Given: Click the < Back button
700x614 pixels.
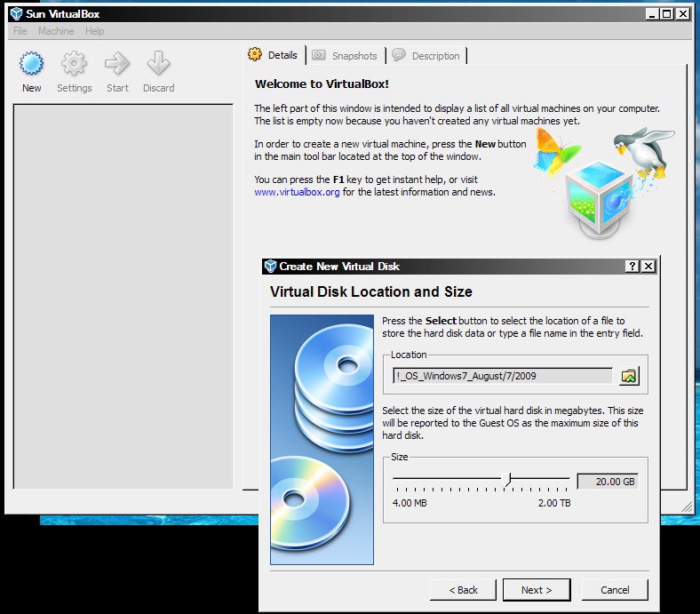Looking at the screenshot, I should click(x=463, y=590).
